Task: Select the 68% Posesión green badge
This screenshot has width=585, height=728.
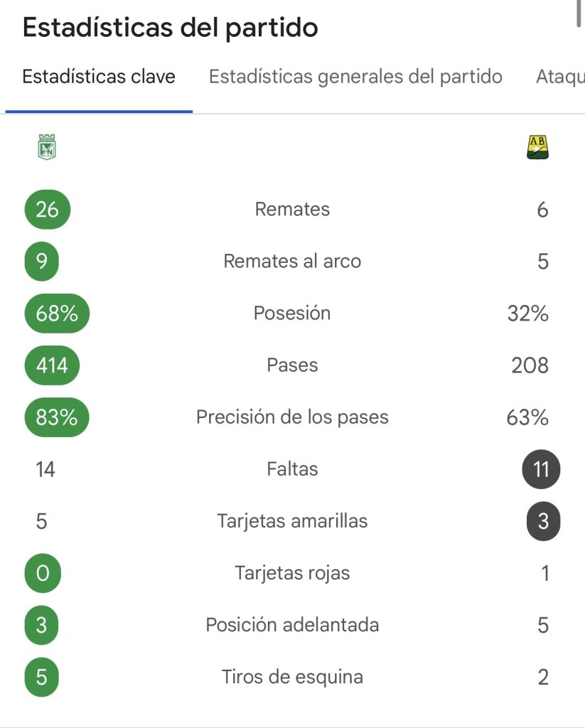Action: [x=57, y=314]
